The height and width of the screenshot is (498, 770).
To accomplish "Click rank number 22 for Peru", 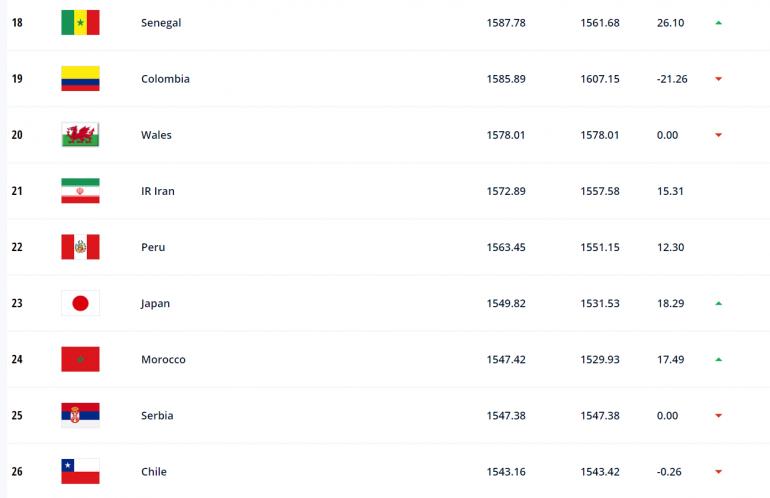I will [17, 247].
